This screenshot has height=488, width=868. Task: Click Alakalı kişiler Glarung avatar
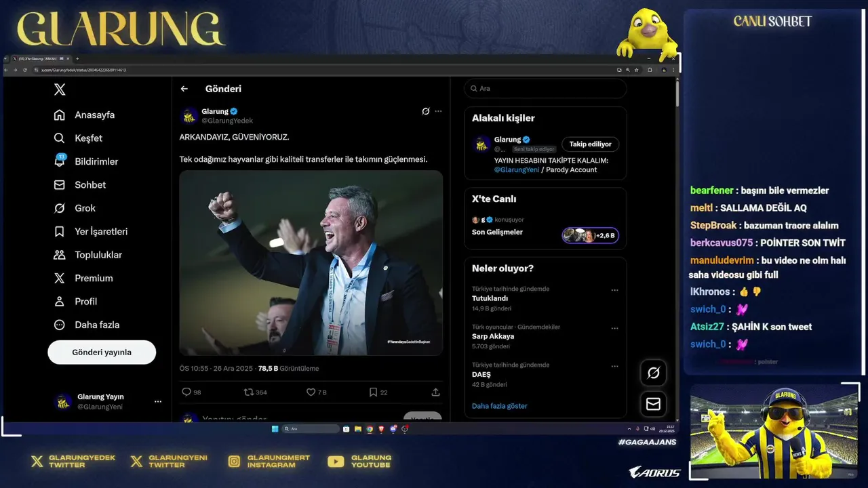coord(481,144)
